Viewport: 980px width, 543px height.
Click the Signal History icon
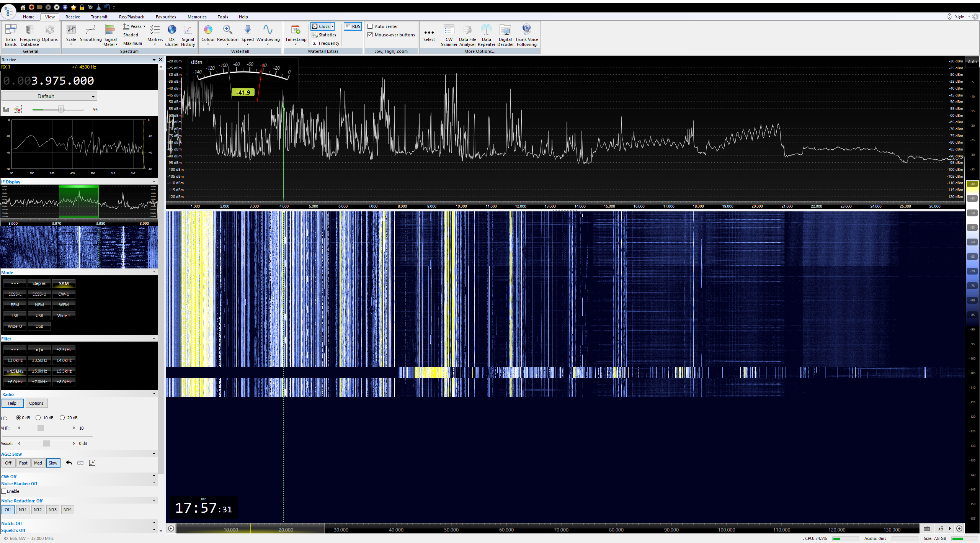188,35
